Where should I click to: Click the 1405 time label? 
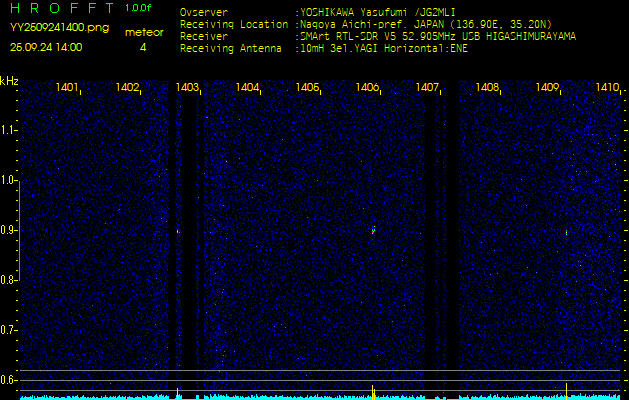click(307, 87)
